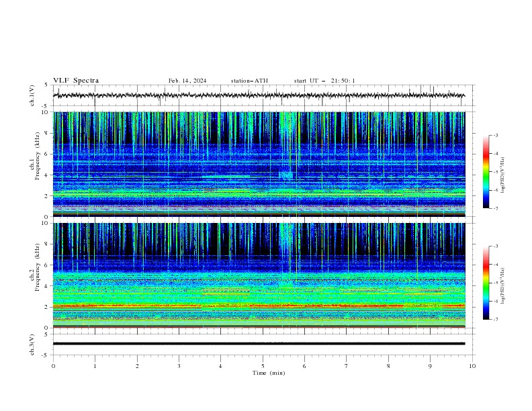Click bottom time axis tick label "4"
Screen dimensions: 532x411
[x=220, y=366]
